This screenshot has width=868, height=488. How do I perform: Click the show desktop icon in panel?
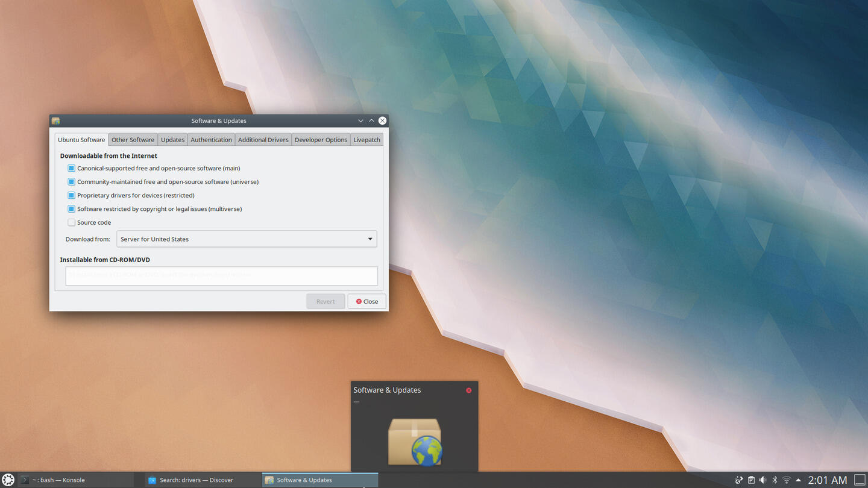[860, 480]
